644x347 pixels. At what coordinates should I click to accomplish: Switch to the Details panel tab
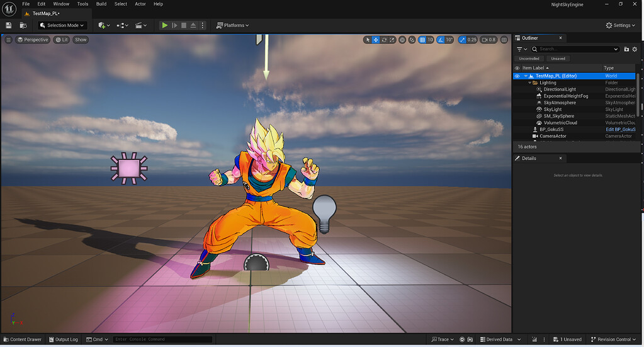coord(529,159)
